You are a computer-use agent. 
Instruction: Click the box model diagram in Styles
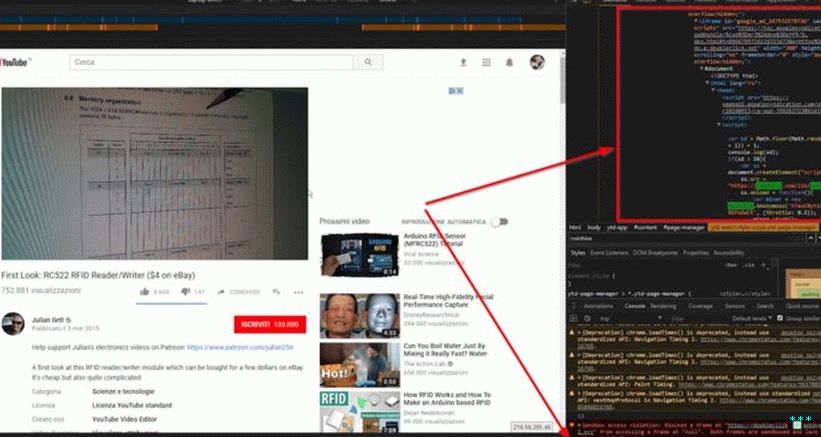(802, 284)
